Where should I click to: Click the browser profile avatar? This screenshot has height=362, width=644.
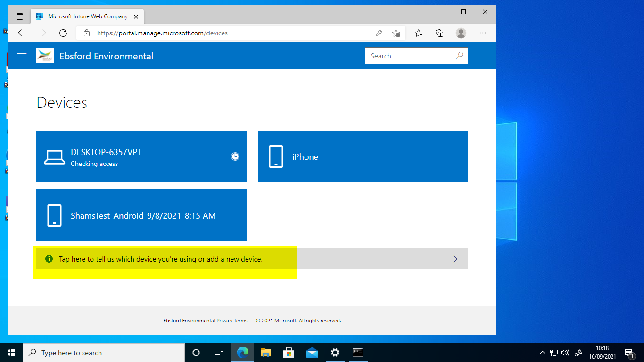[x=461, y=33]
